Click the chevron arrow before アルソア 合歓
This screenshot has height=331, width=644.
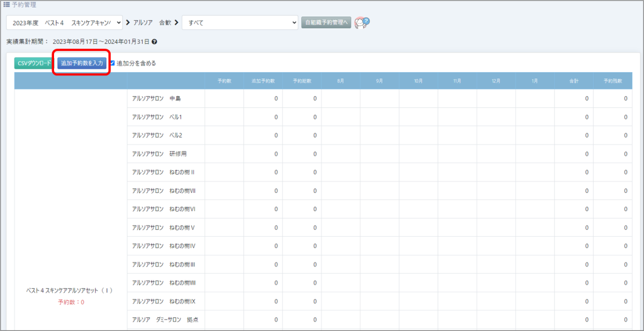[128, 23]
